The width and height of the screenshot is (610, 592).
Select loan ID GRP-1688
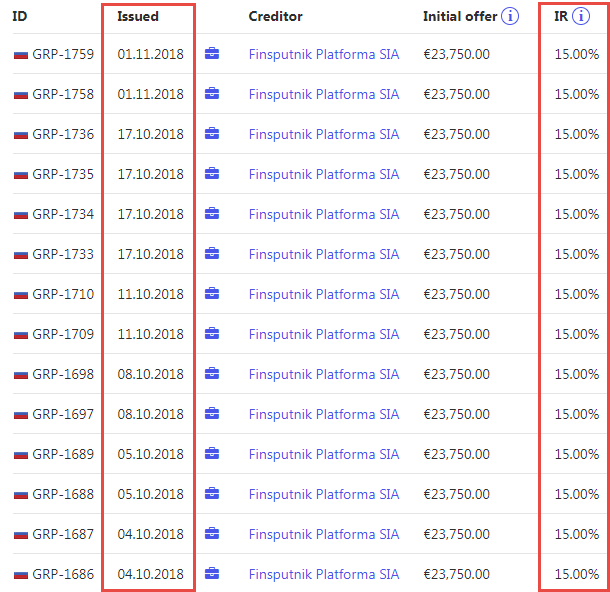click(63, 494)
